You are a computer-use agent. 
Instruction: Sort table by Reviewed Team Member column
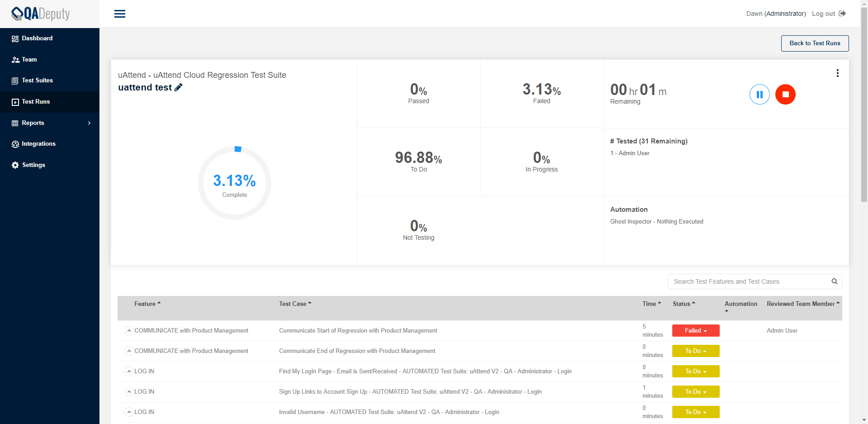point(803,304)
